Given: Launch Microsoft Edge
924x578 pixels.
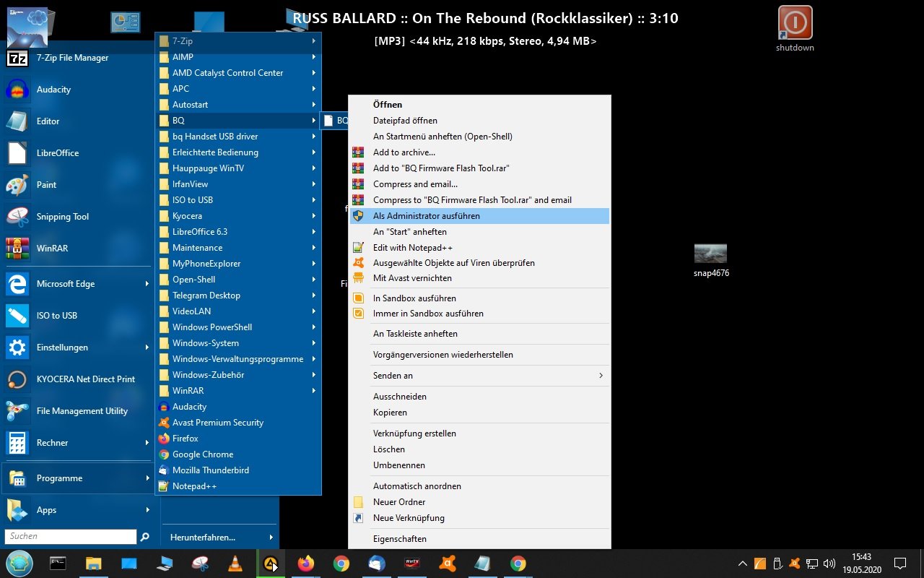Looking at the screenshot, I should tap(77, 284).
